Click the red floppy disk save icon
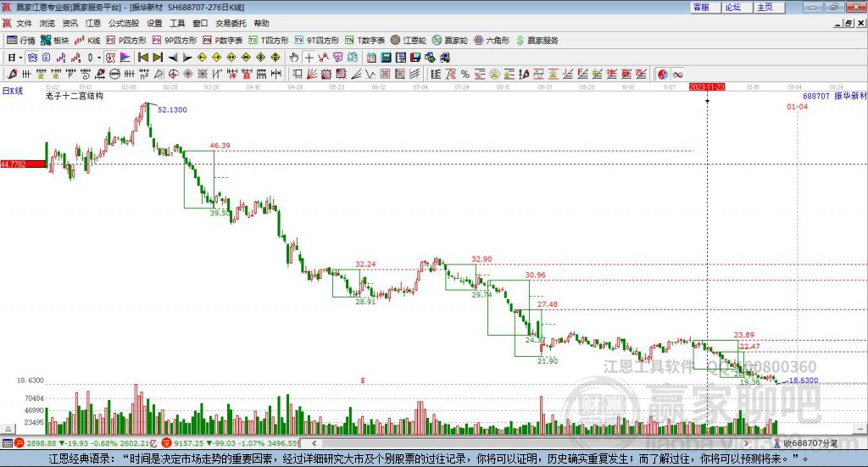The image size is (868, 467). [x=415, y=58]
